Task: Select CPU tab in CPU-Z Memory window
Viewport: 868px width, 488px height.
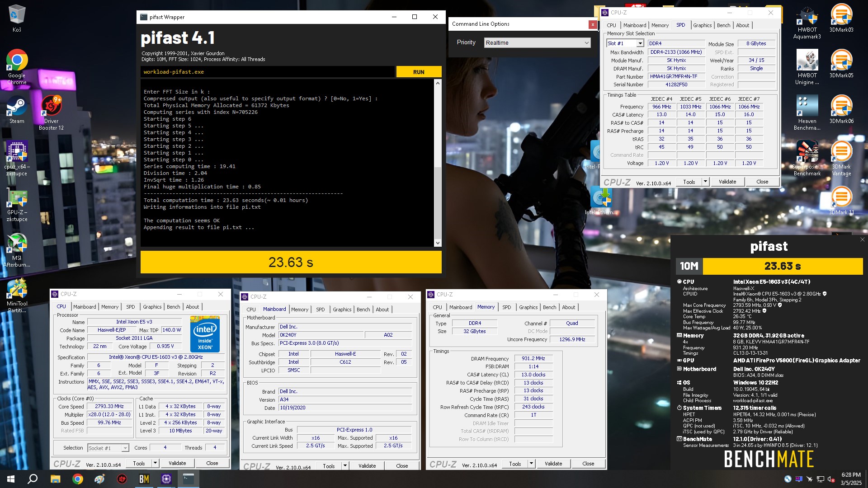Action: (437, 307)
